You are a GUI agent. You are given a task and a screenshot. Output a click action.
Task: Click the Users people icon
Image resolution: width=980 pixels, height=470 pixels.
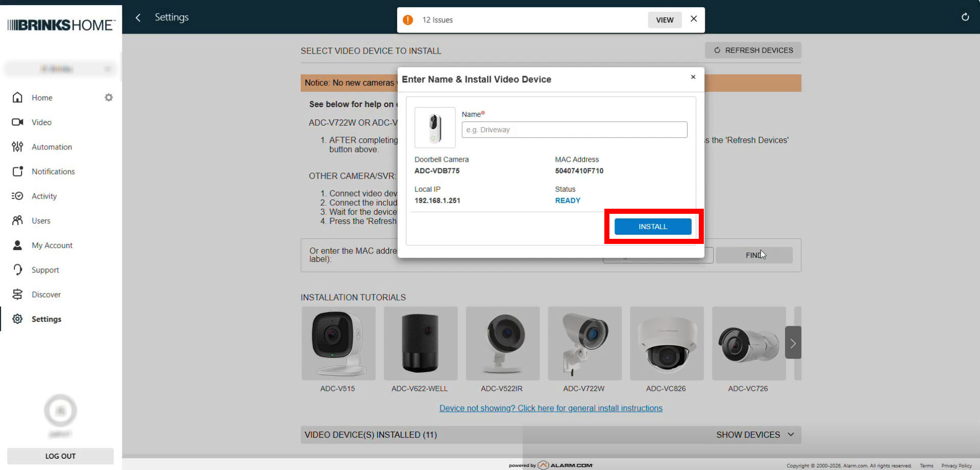point(17,220)
